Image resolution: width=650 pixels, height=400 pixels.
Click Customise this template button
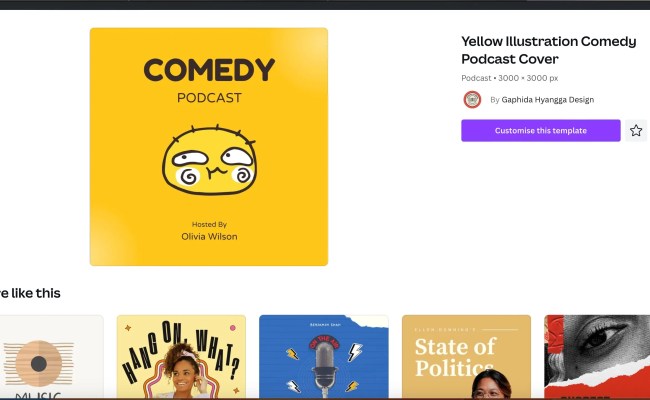coord(541,131)
